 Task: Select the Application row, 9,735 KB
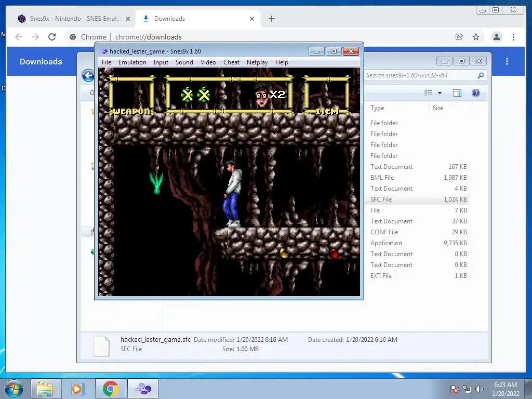[x=418, y=243]
